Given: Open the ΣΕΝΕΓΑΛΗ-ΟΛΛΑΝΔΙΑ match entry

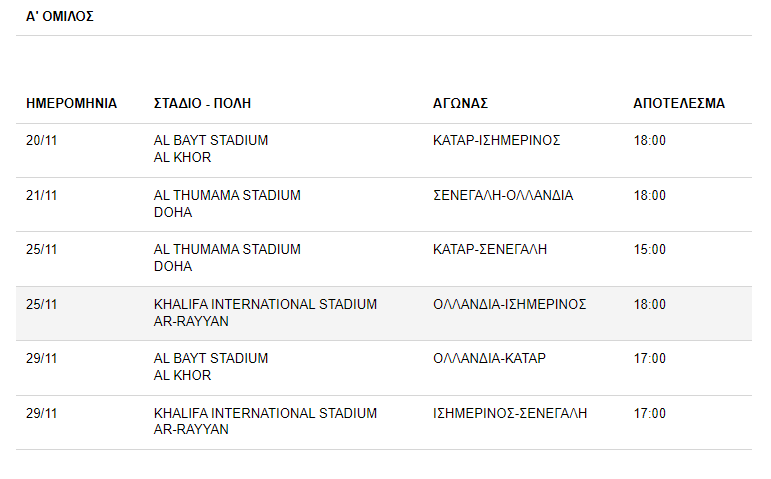Looking at the screenshot, I should click(x=503, y=195).
